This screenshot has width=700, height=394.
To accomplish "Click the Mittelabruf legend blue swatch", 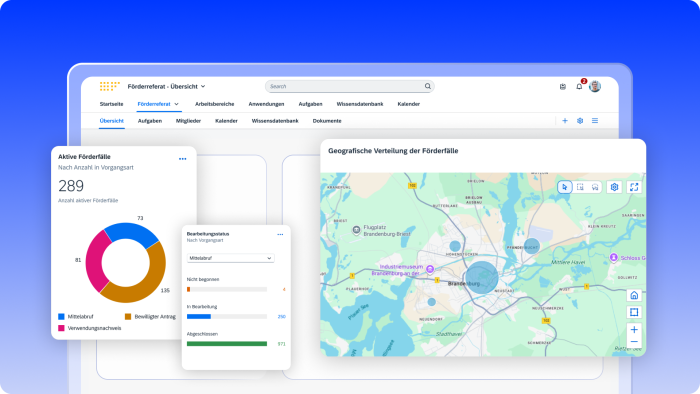I will 62,316.
